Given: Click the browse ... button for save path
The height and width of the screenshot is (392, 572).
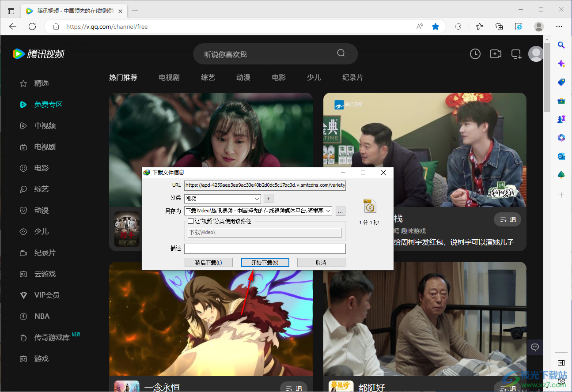Looking at the screenshot, I should click(x=340, y=211).
